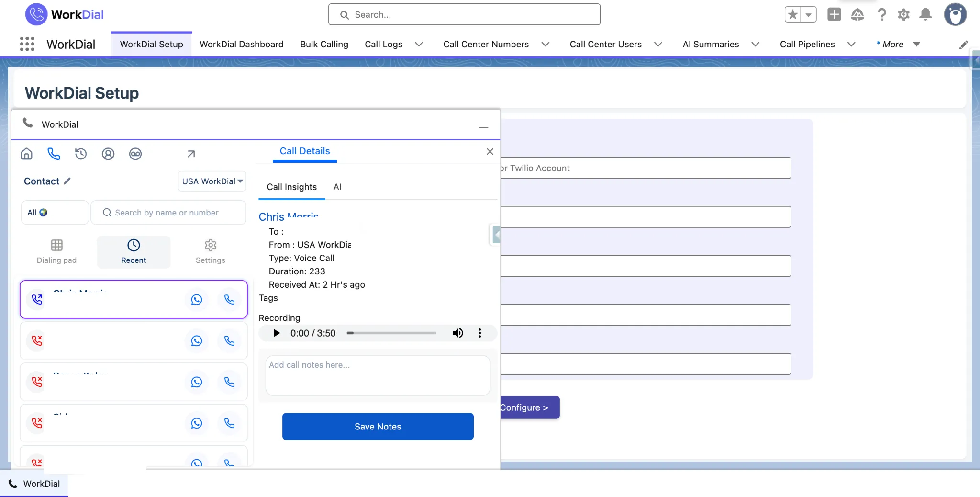Open the More navigation dropdown
980x497 pixels.
coord(898,45)
